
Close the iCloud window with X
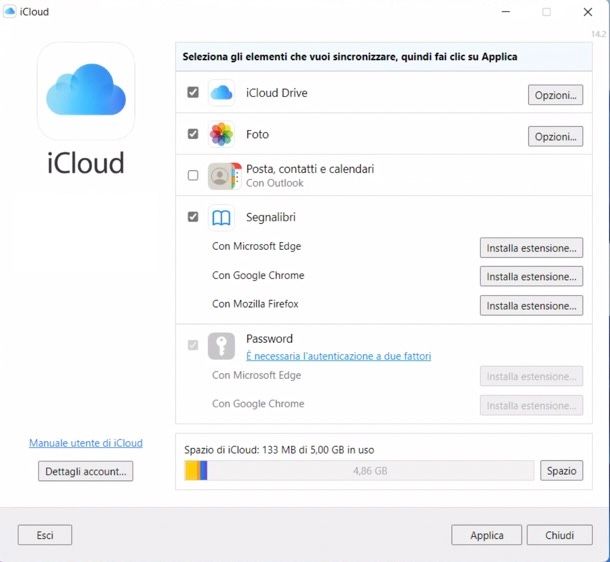587,12
